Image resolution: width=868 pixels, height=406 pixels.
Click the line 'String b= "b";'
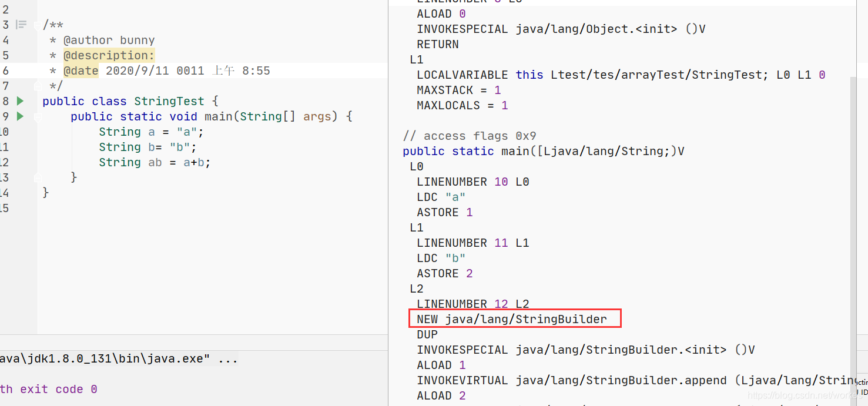(148, 147)
